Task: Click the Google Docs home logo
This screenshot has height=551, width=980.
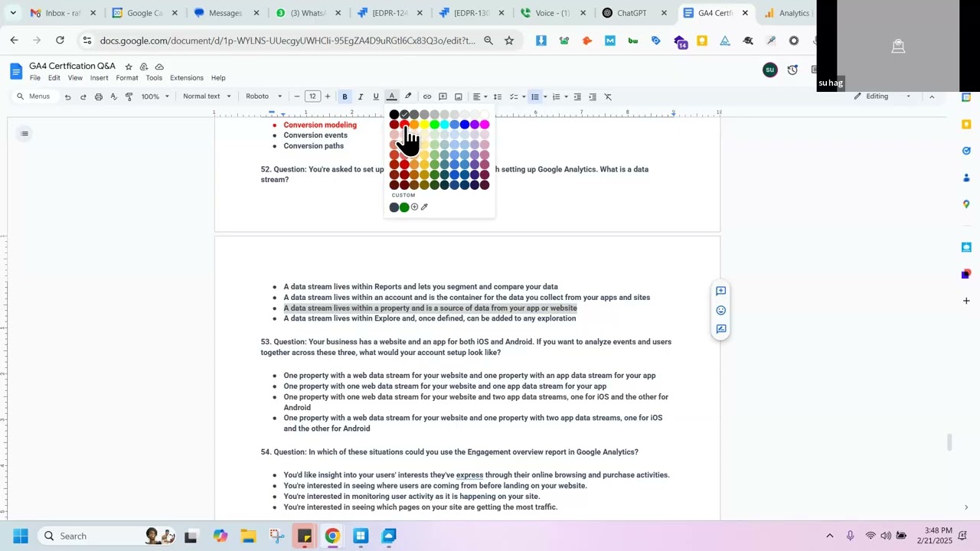Action: 16,72
